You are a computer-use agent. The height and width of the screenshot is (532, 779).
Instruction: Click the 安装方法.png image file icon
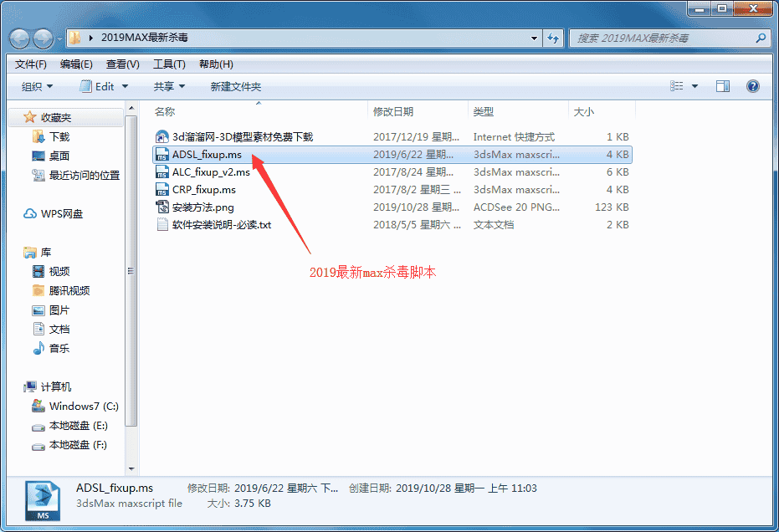tap(162, 207)
